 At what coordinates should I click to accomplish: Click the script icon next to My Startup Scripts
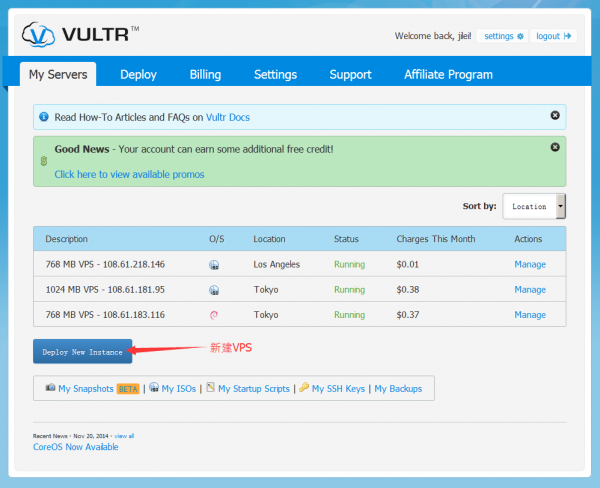tap(210, 387)
